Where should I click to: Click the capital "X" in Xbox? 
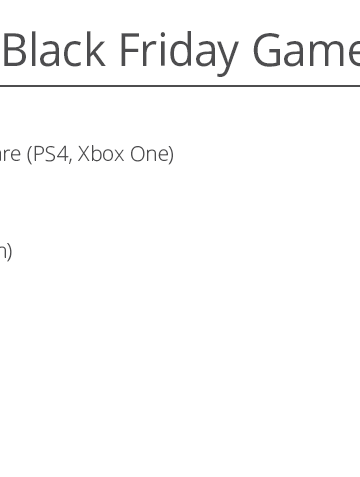tap(84, 154)
